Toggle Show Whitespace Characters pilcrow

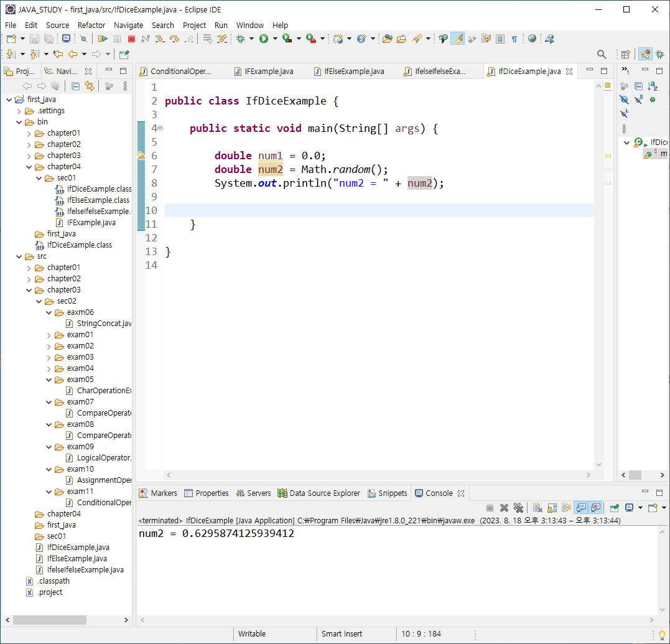(x=514, y=39)
